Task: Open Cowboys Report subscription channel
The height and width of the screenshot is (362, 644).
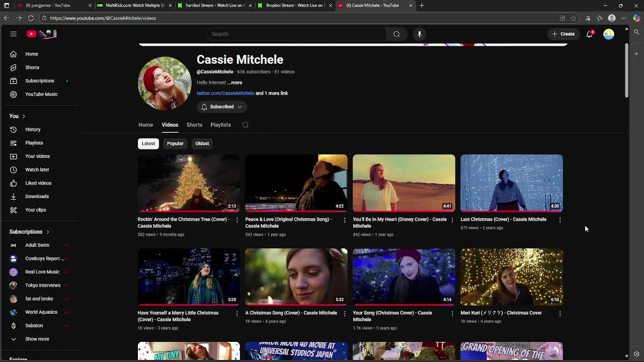Action: [41, 258]
